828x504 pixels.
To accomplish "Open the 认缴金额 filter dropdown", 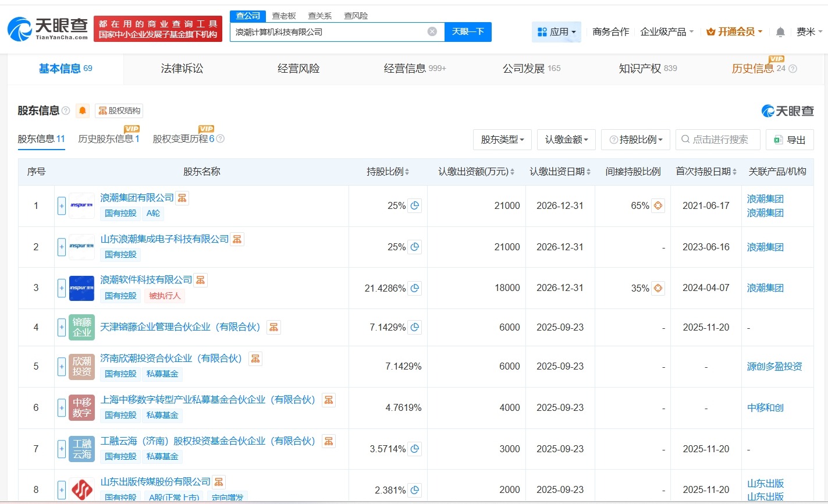I will click(566, 139).
